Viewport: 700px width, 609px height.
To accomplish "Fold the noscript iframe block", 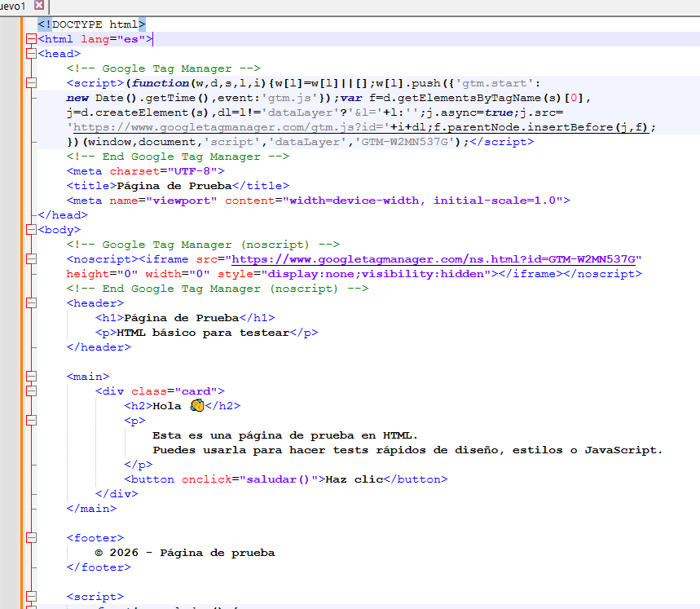I will point(32,259).
